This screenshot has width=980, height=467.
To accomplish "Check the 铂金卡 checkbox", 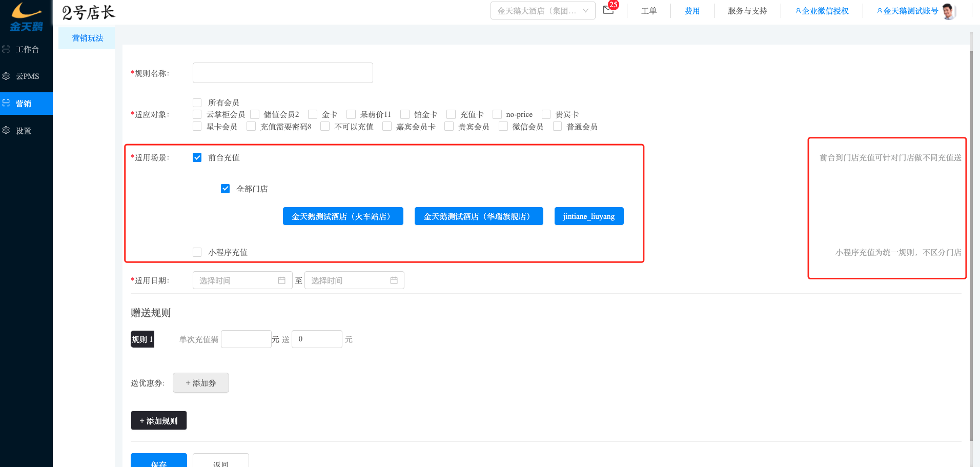I will (x=405, y=114).
